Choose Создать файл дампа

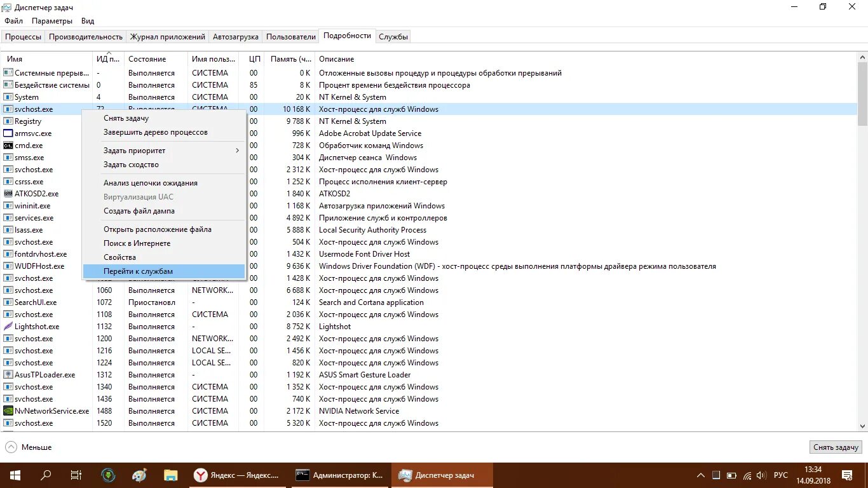(164, 211)
